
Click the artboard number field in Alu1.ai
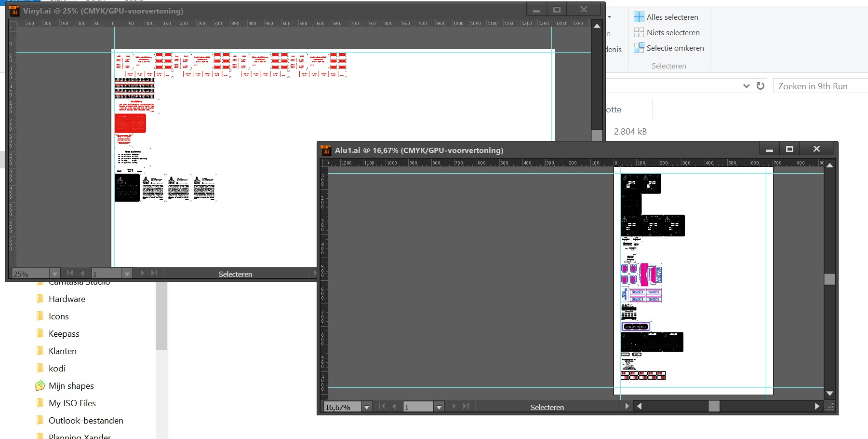[419, 407]
